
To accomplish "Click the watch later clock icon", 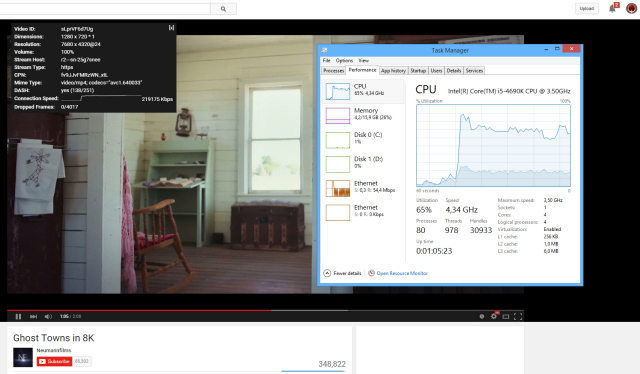I will click(482, 316).
